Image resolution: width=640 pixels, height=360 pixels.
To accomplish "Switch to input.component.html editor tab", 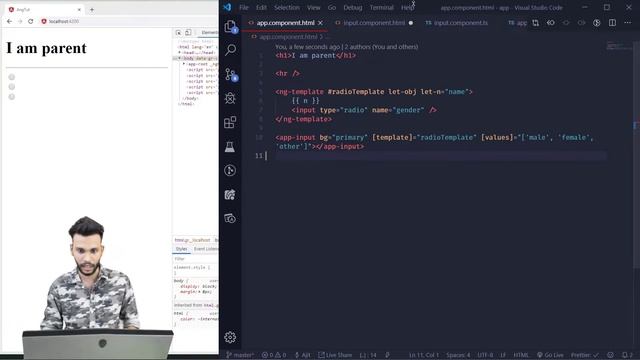I will coord(374,23).
